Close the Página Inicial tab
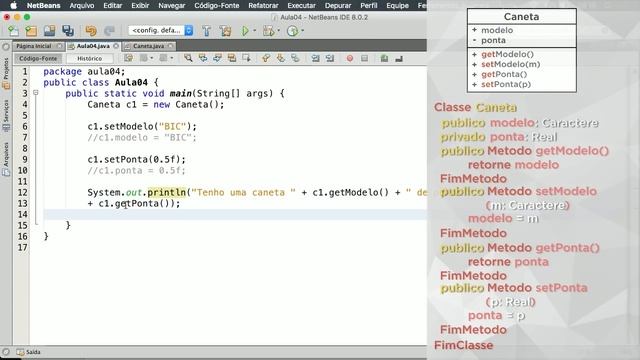Image resolution: width=640 pixels, height=360 pixels. click(x=60, y=46)
